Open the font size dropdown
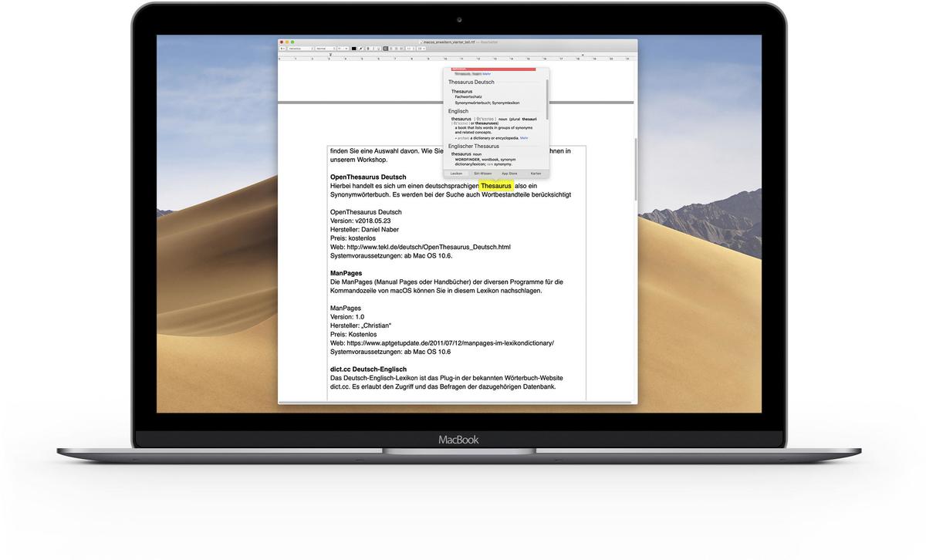Image resolution: width=926 pixels, height=560 pixels. click(x=343, y=48)
